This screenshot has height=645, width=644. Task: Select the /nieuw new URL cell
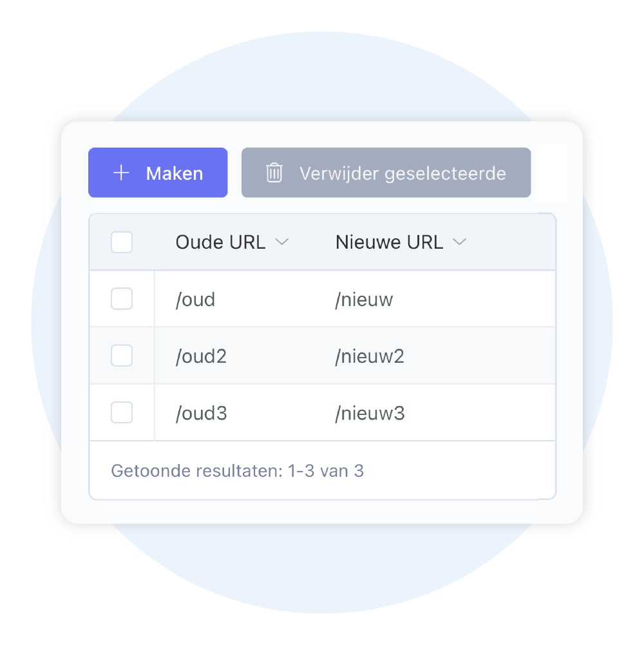[364, 300]
